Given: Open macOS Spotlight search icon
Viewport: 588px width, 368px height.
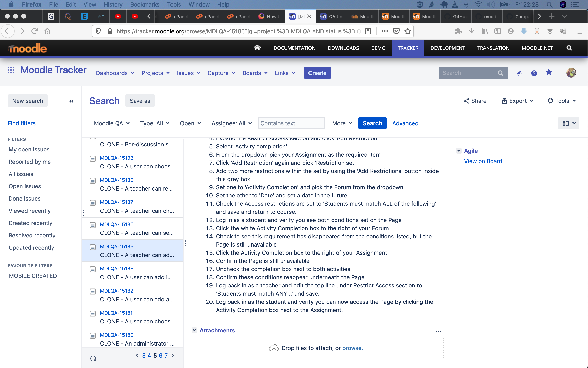Looking at the screenshot, I should click(550, 4).
